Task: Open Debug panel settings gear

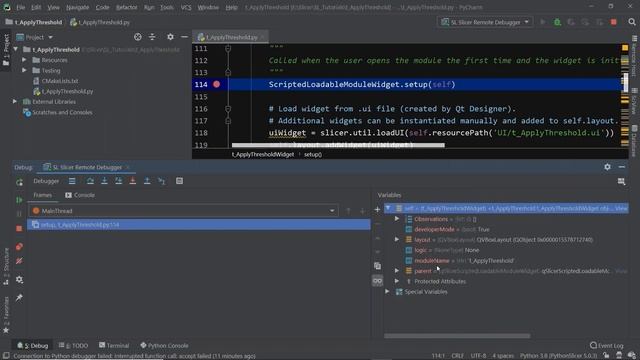Action: tap(607, 167)
